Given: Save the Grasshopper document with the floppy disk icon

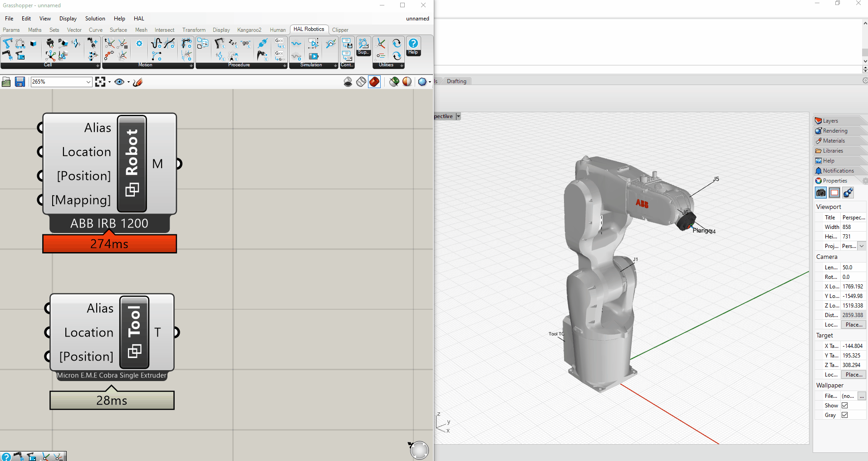Looking at the screenshot, I should [20, 82].
